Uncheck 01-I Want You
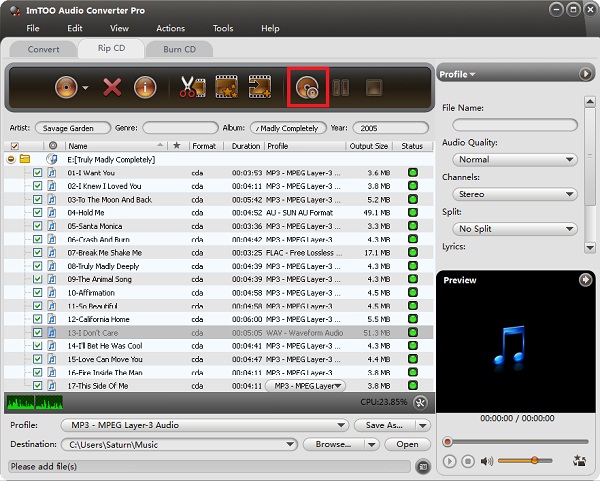 coord(37,173)
